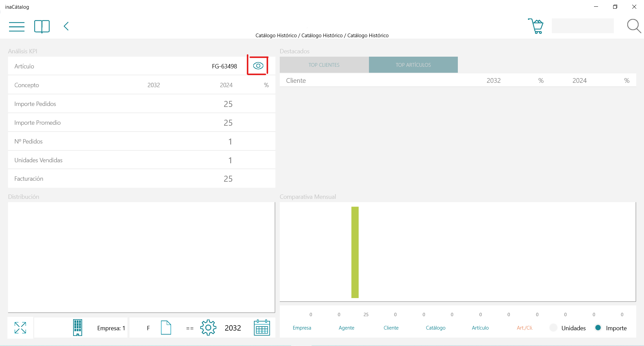Choose the Importe radio option

point(598,328)
